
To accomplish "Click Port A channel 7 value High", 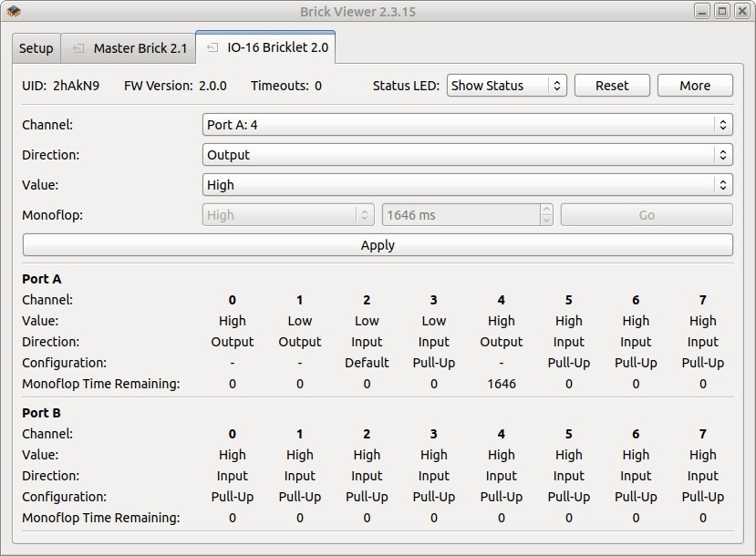I will [x=703, y=321].
